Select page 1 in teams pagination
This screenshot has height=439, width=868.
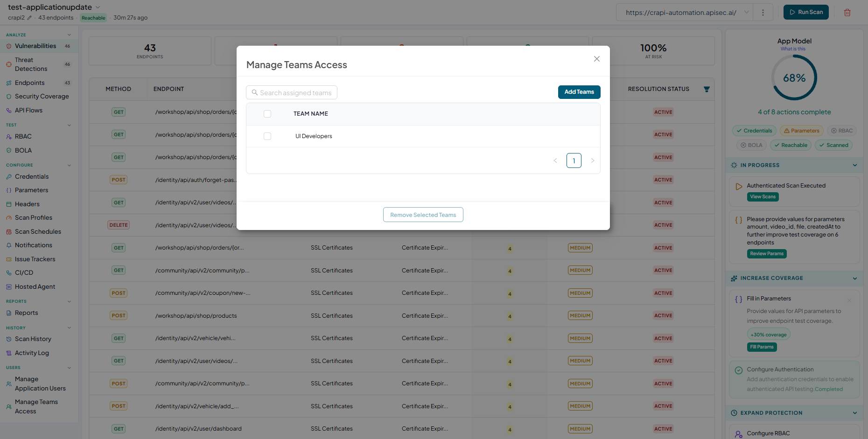click(x=574, y=160)
